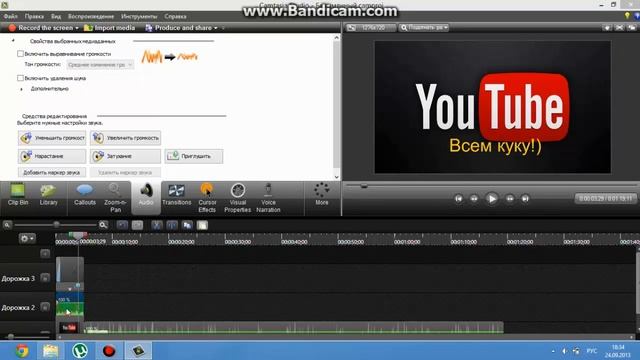Click the icon left of the crop icon
The height and width of the screenshot is (360, 640).
coord(607,28)
